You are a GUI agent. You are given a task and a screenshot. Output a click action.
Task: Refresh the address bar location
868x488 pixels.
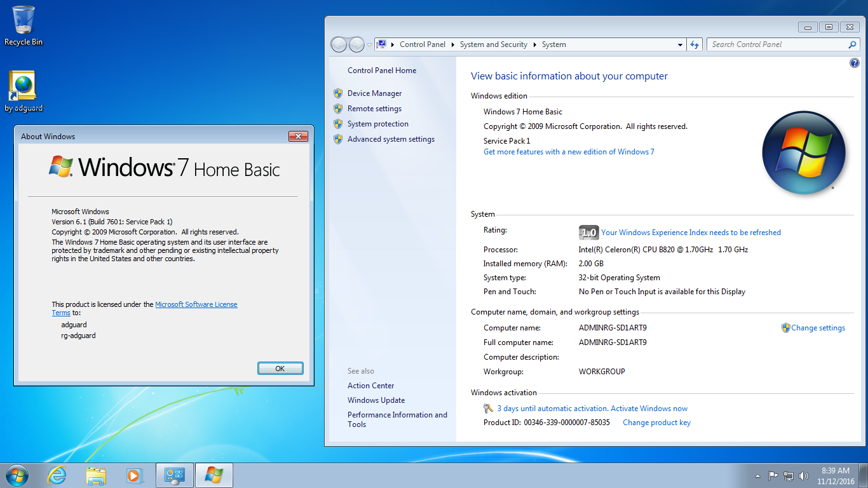click(695, 44)
